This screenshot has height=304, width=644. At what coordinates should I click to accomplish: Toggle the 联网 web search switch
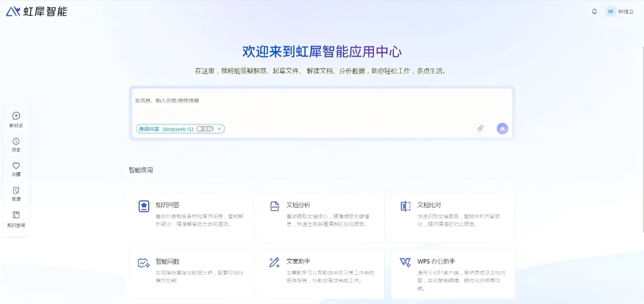pos(205,129)
